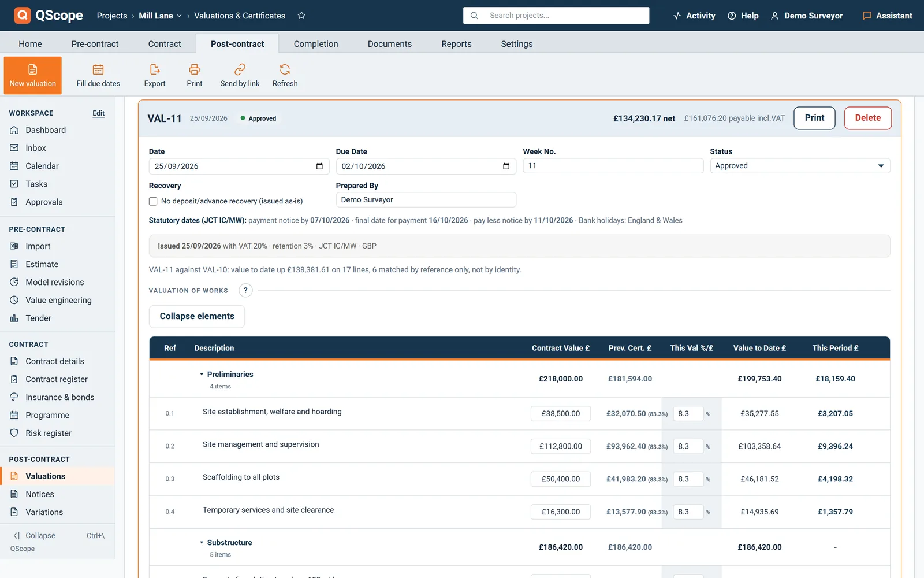Delete valuation VAL-11
924x578 pixels.
click(867, 118)
